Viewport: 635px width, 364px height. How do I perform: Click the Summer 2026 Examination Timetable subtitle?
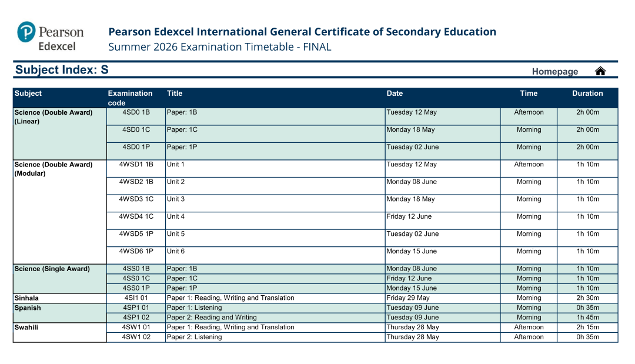click(x=220, y=47)
